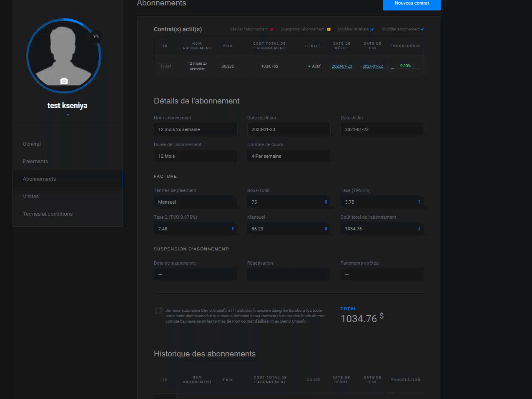Click the dollar icon in Taxe (TPS 5%) field

point(419,202)
